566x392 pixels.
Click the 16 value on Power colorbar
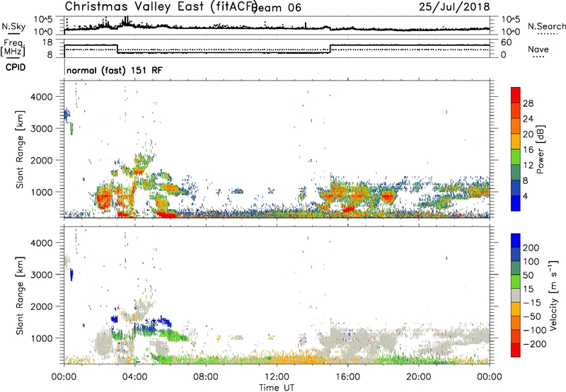pos(528,150)
